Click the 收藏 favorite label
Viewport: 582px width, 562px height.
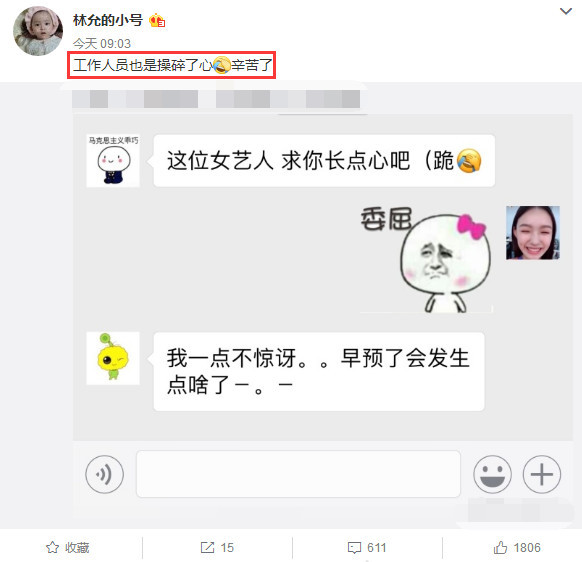pyautogui.click(x=77, y=548)
